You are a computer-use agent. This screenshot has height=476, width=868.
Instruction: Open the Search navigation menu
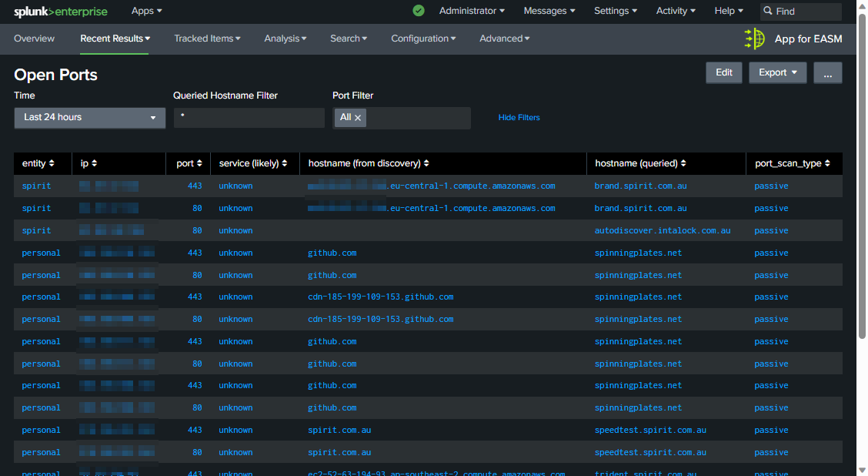pos(348,39)
